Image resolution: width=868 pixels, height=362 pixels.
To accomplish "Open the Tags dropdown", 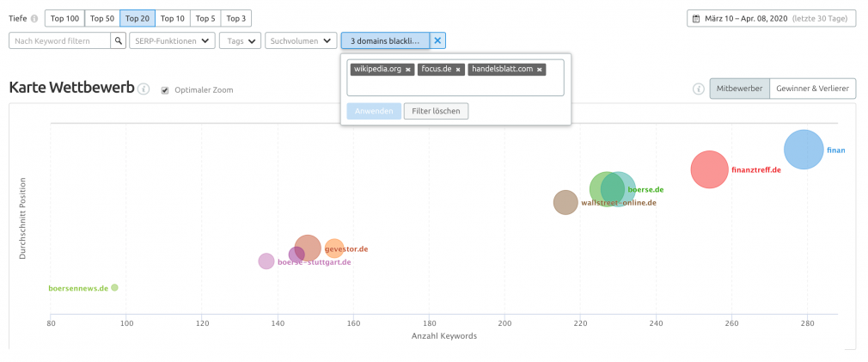I will pos(241,41).
